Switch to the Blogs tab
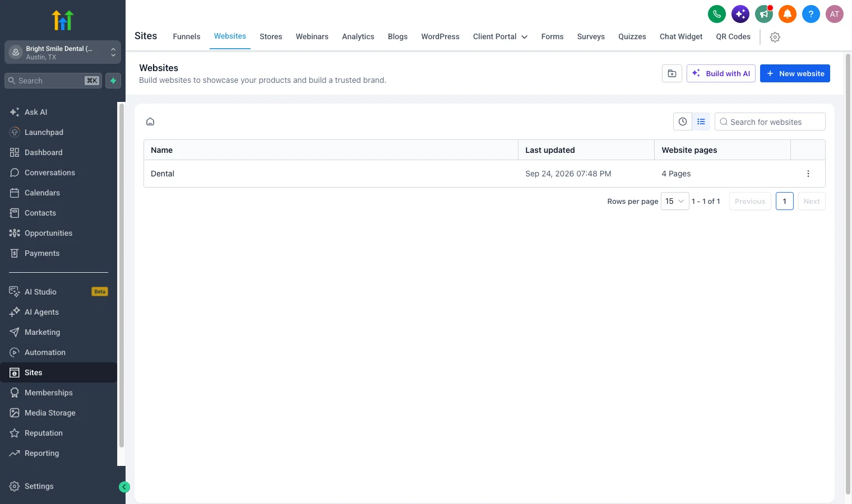Viewport: 852px width, 504px height. (x=398, y=36)
